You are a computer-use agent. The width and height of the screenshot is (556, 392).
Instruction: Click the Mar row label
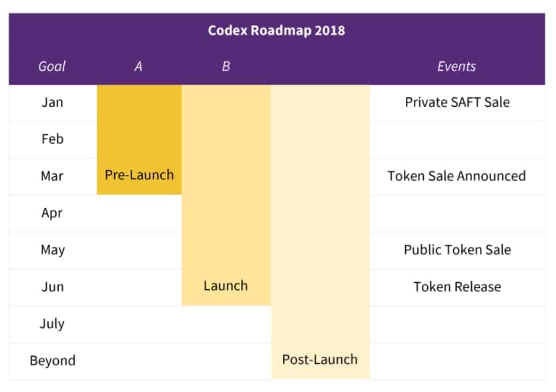52,176
